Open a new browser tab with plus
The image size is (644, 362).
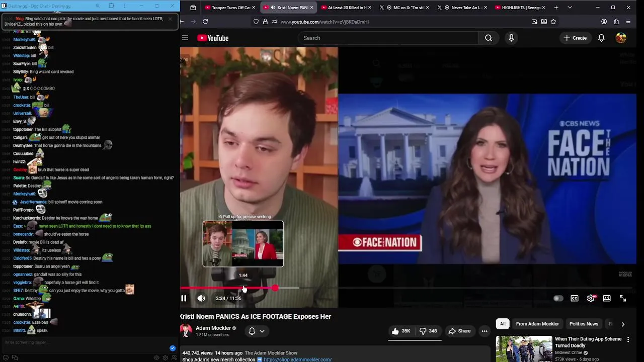(556, 8)
